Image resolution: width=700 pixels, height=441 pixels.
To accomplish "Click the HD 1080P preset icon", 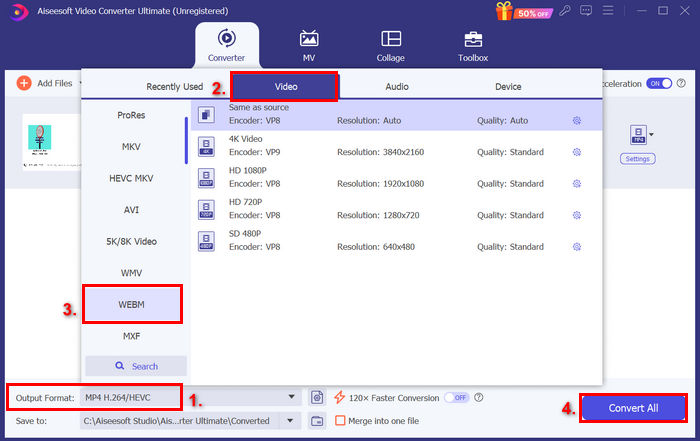I will pyautogui.click(x=206, y=178).
